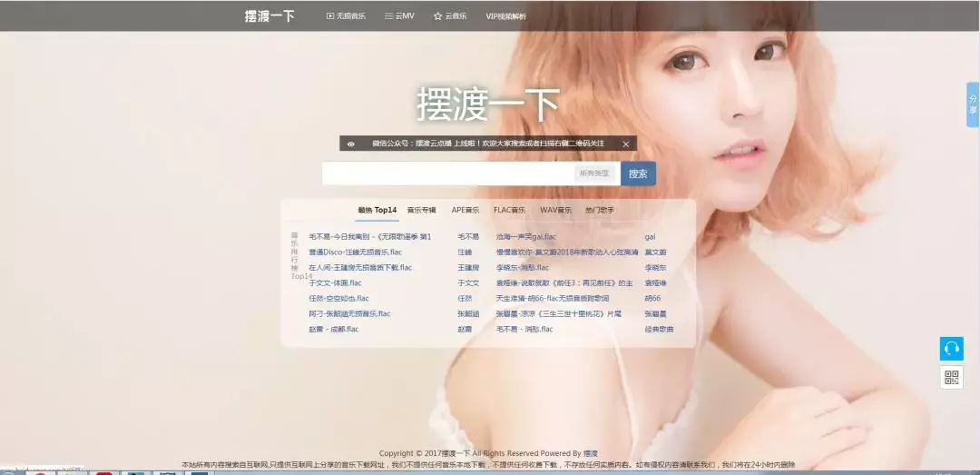Close the WeChat announcement banner
980x475 pixels.
tap(625, 143)
